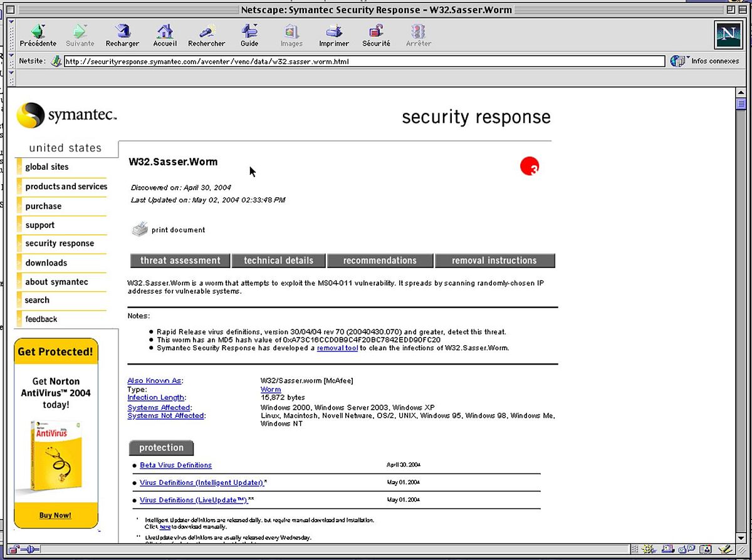Click the here manual download link

click(x=165, y=527)
